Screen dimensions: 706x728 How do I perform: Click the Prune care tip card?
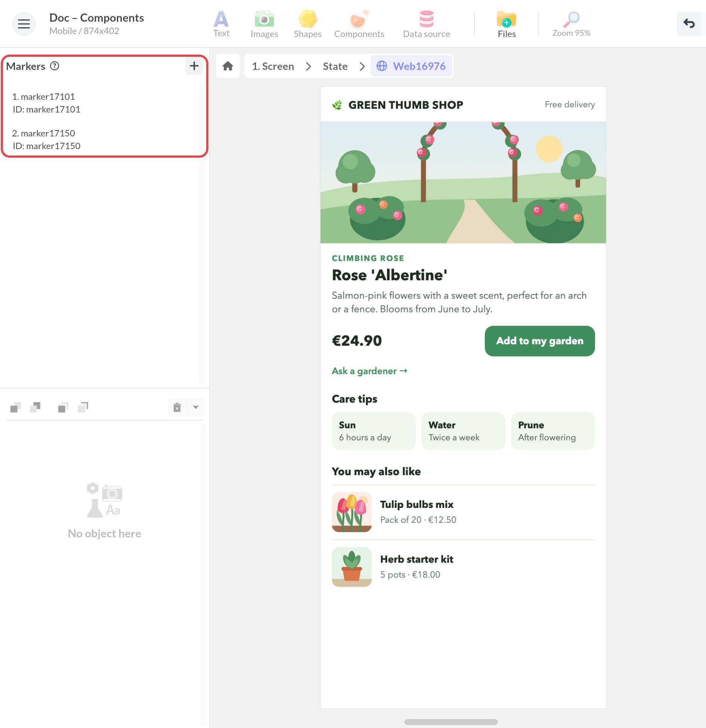coord(553,431)
